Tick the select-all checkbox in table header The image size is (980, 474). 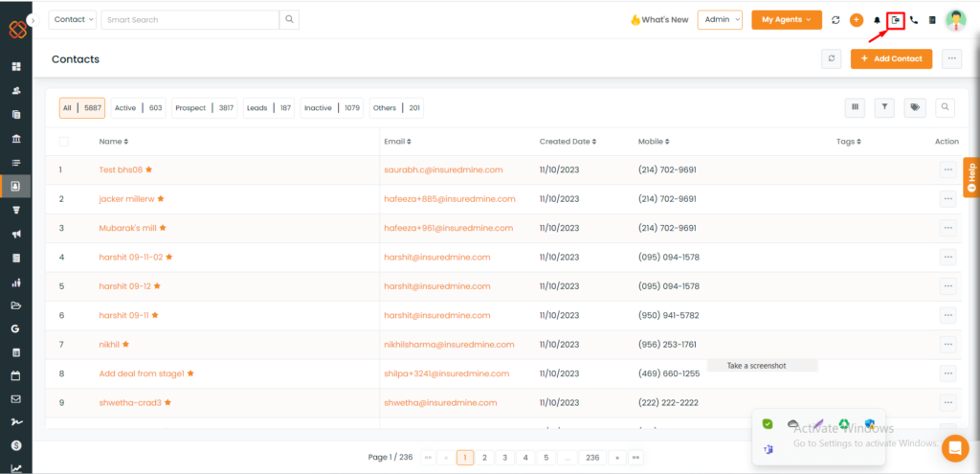pyautogui.click(x=64, y=142)
